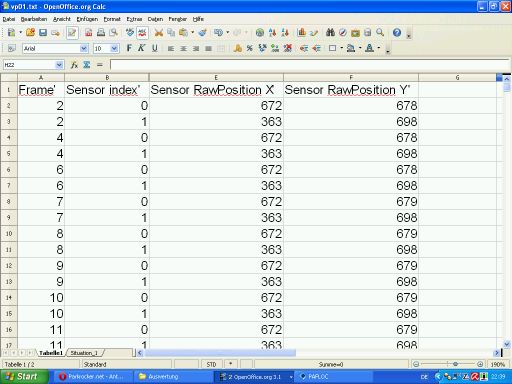The height and width of the screenshot is (384, 512).
Task: Open Gallery icon
Action: point(355,32)
